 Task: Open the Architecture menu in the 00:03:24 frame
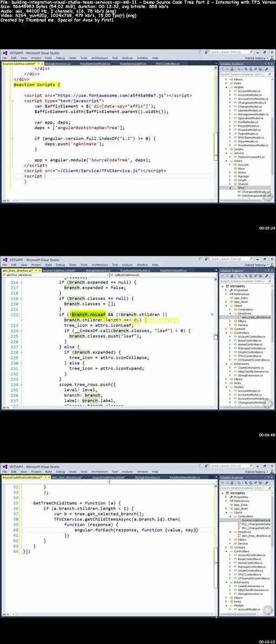(x=100, y=58)
